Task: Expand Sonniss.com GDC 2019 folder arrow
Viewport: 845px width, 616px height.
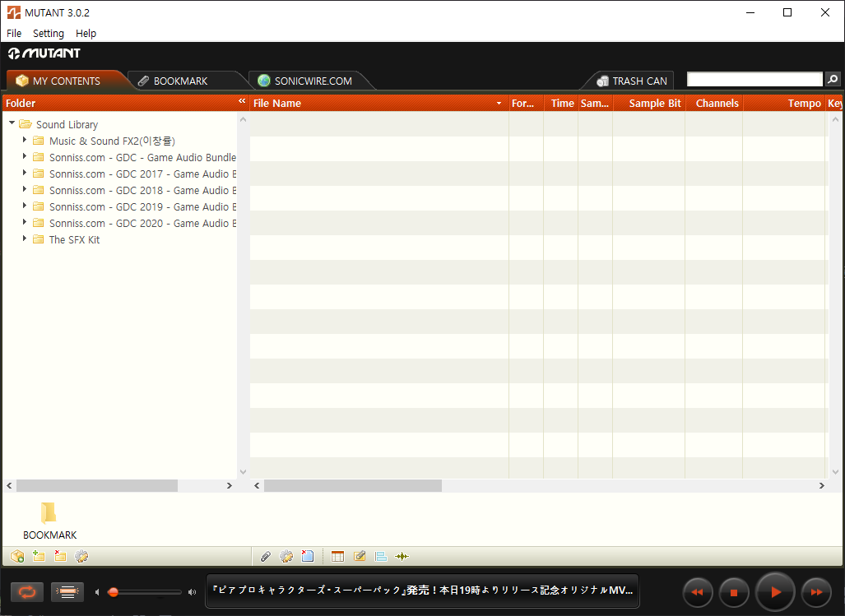Action: 24,206
